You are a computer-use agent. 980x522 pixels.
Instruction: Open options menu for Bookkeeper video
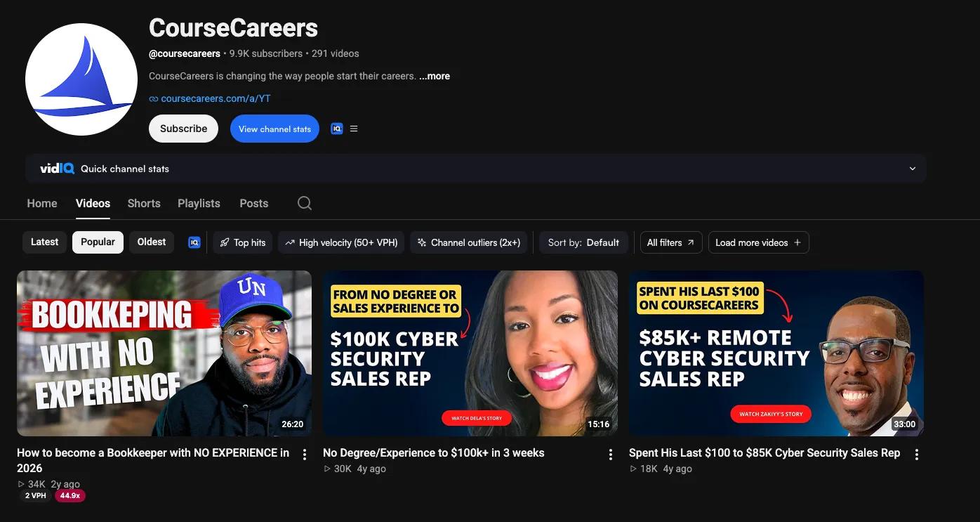click(x=305, y=455)
